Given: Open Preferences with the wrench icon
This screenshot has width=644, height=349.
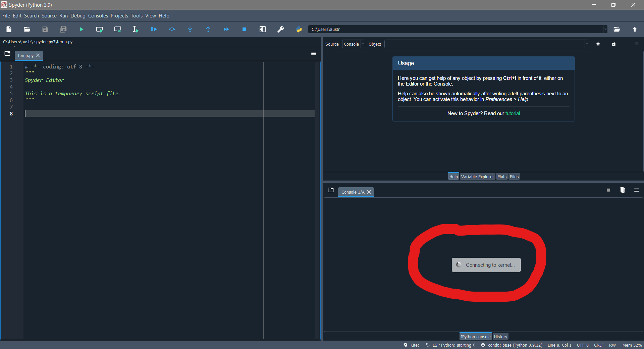Looking at the screenshot, I should click(281, 30).
